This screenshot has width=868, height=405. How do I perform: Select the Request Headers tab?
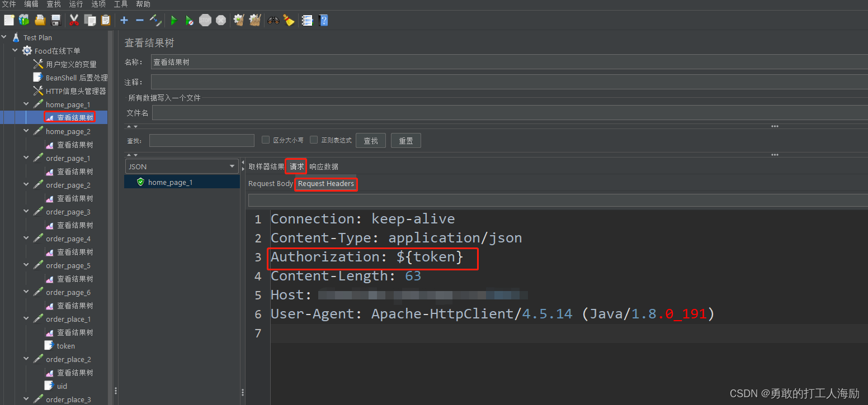pos(326,184)
